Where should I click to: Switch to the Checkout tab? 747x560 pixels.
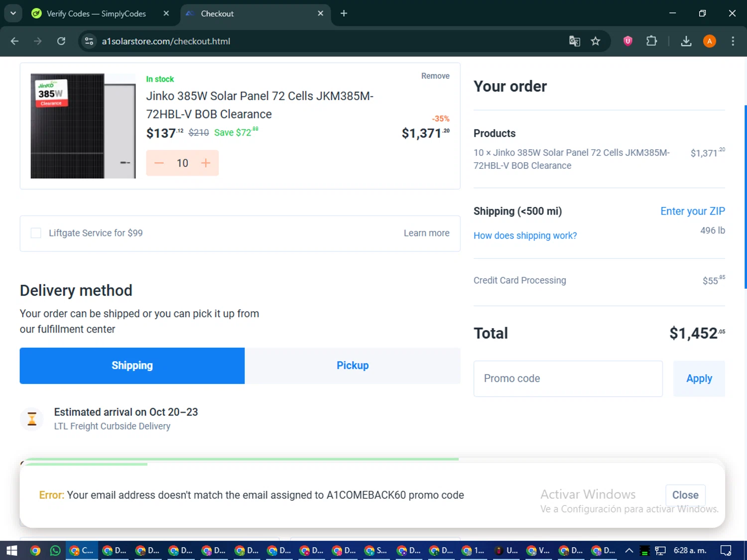pos(255,13)
